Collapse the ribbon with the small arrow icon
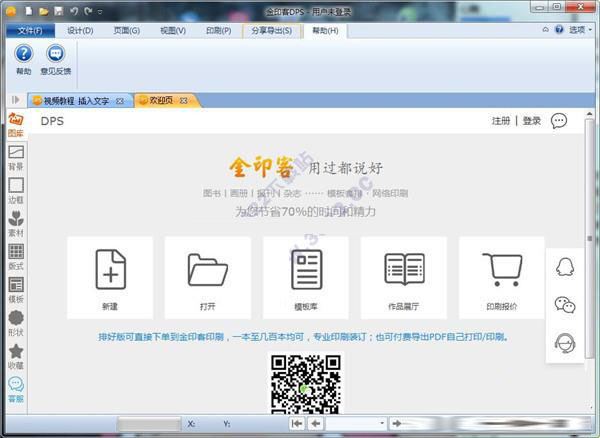The height and width of the screenshot is (438, 600). (546, 29)
